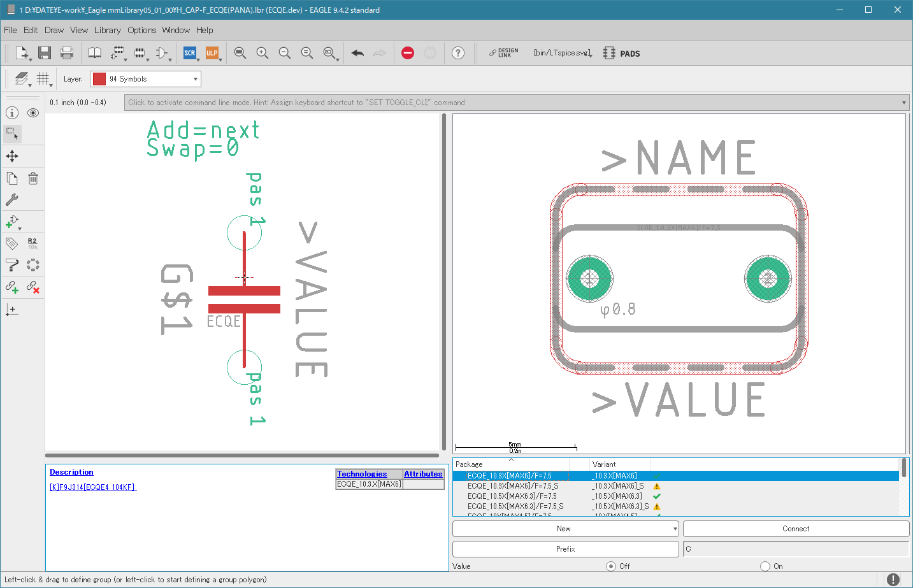
Task: Click the Undo arrow icon
Action: point(357,53)
